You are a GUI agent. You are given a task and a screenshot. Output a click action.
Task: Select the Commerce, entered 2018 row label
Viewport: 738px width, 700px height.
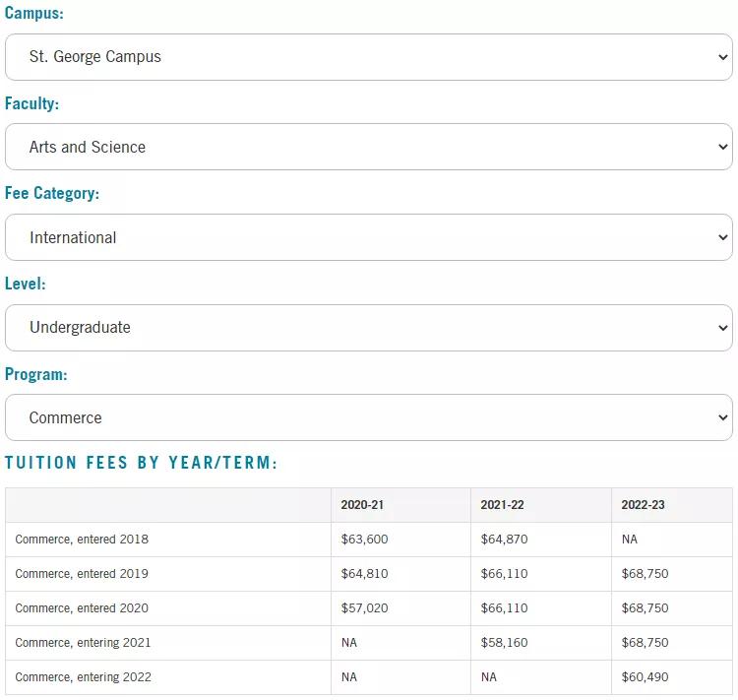click(82, 540)
